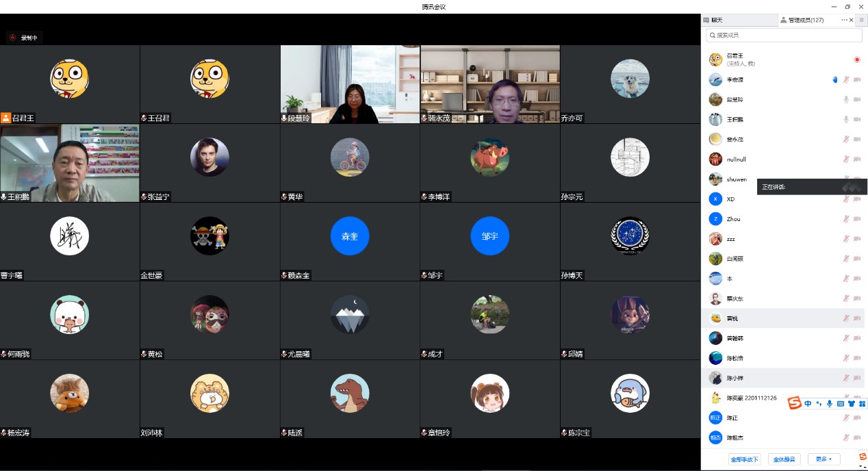Open the panel menu at the header's right edge
This screenshot has height=471, width=868.
click(861, 20)
